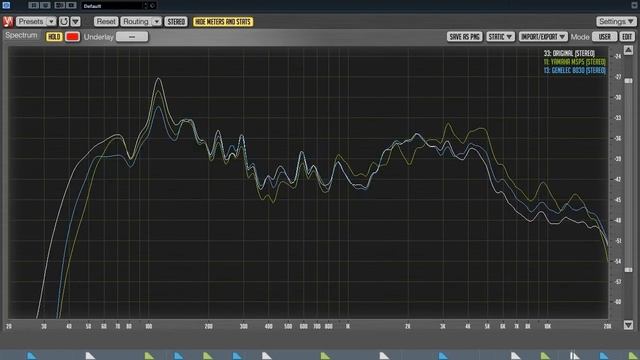640x360 pixels.
Task: Click the preset up/down stepper arrows
Action: 145,6
